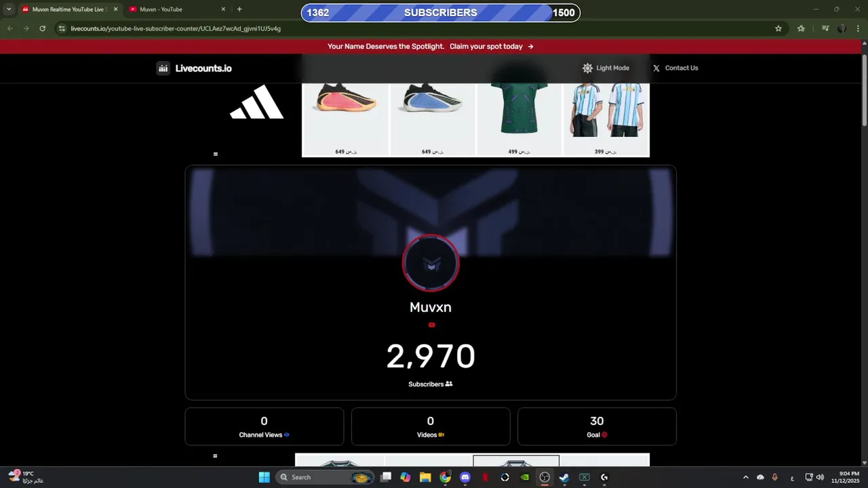The image size is (868, 488).
Task: Open a new browser tab
Action: (239, 9)
